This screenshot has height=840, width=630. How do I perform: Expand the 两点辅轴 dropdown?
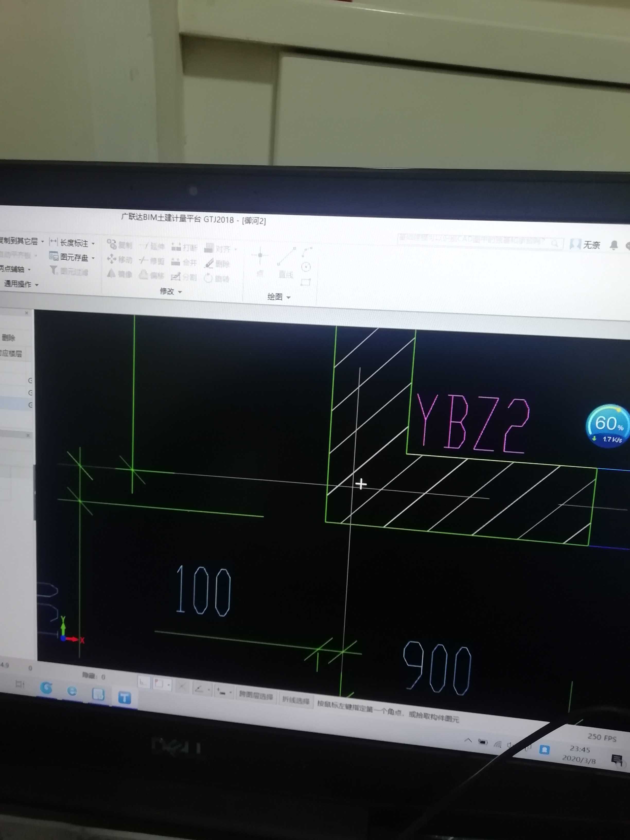pos(29,269)
